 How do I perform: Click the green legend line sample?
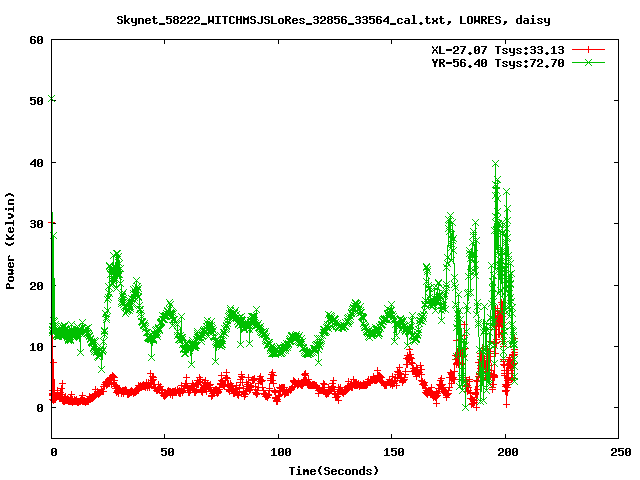(588, 62)
